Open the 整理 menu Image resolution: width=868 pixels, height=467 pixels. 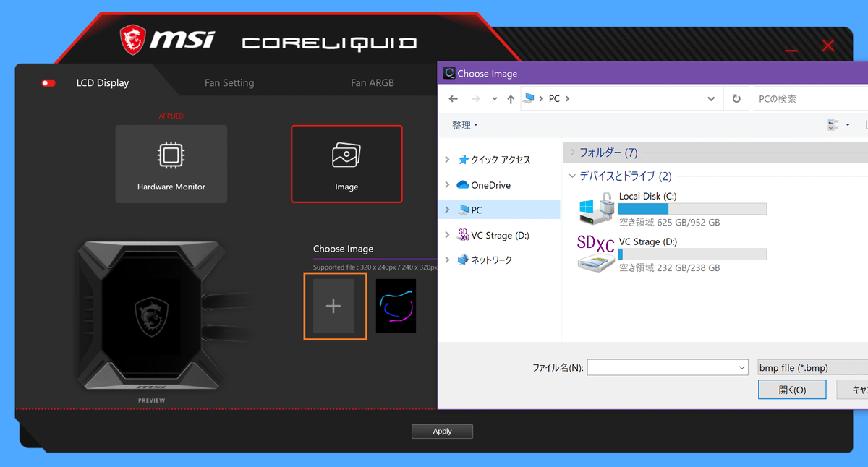464,126
